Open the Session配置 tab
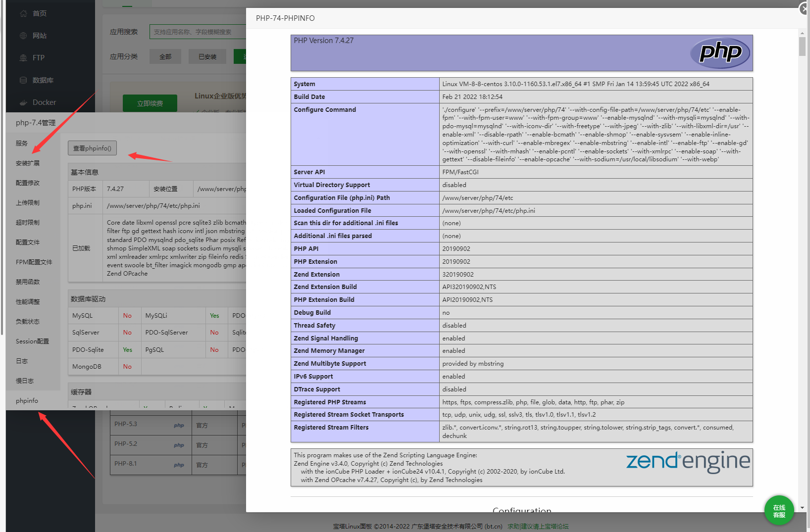810x532 pixels. pyautogui.click(x=32, y=341)
